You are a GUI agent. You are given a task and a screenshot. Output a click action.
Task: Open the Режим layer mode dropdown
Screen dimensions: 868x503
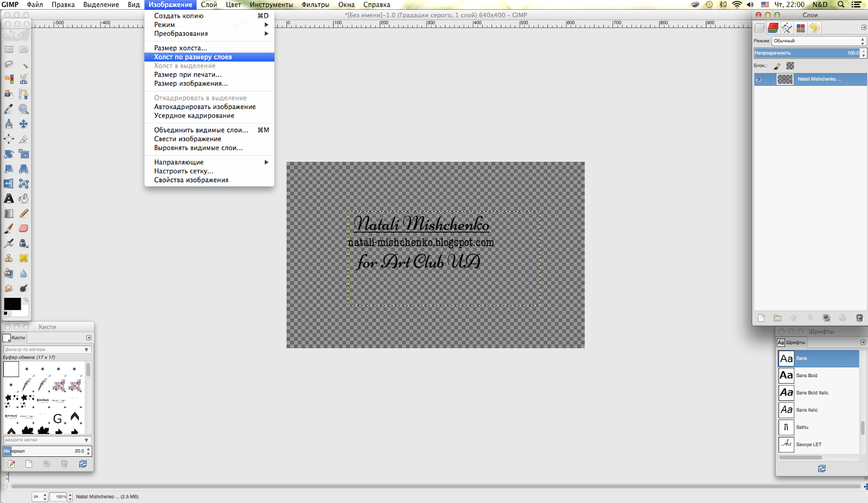[x=819, y=41]
